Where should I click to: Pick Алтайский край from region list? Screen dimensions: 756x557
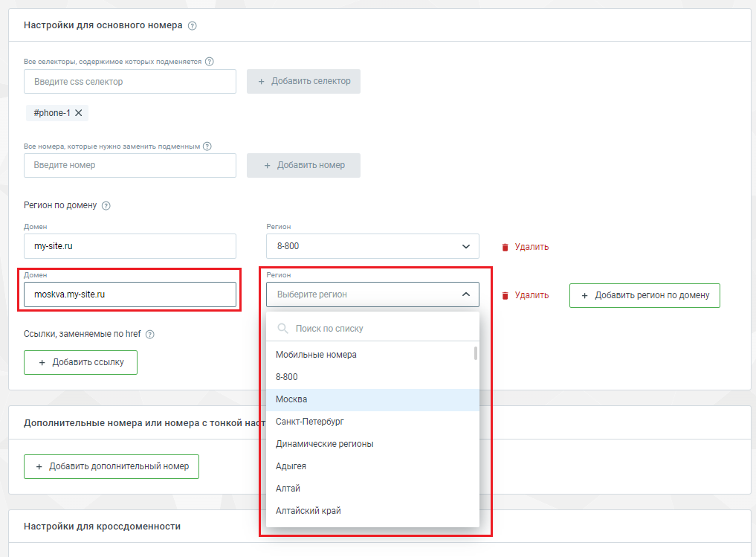click(372, 510)
